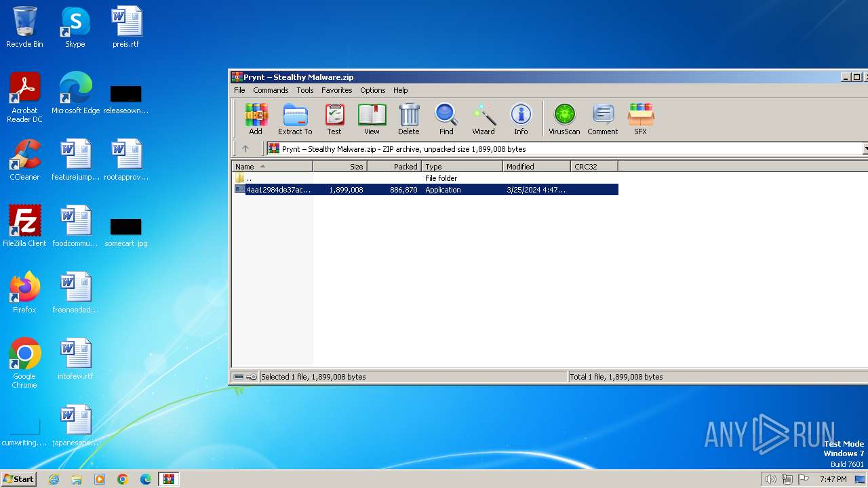The width and height of the screenshot is (868, 488).
Task: Open the File menu
Action: [x=239, y=90]
